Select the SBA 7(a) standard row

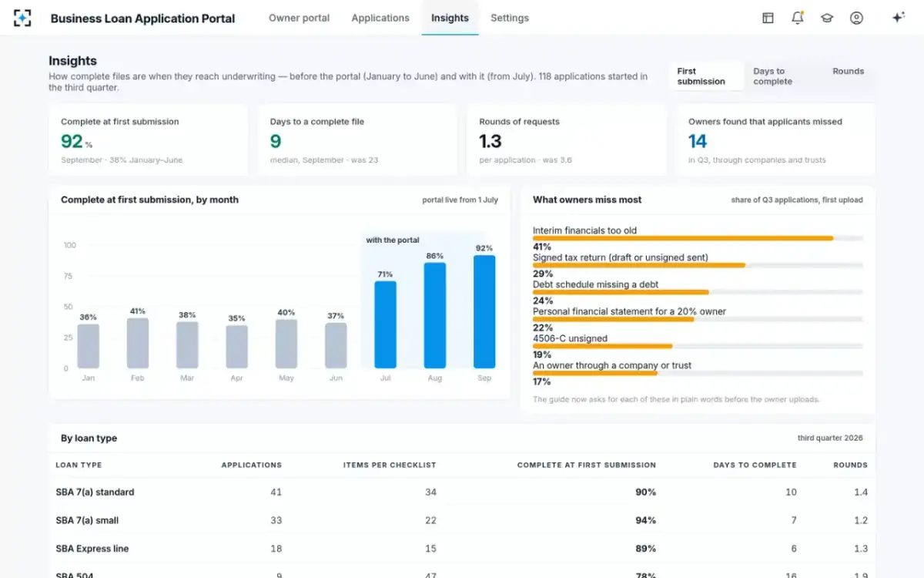[x=462, y=492]
